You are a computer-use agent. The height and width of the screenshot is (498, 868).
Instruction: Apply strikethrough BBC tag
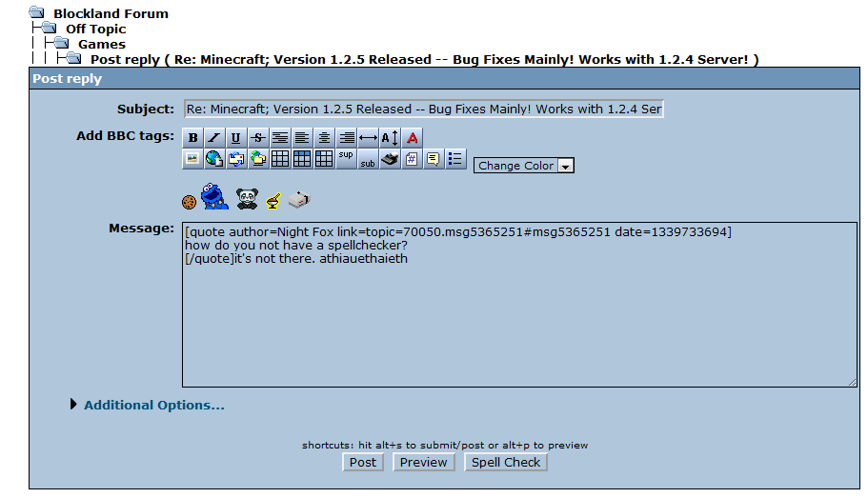point(258,138)
